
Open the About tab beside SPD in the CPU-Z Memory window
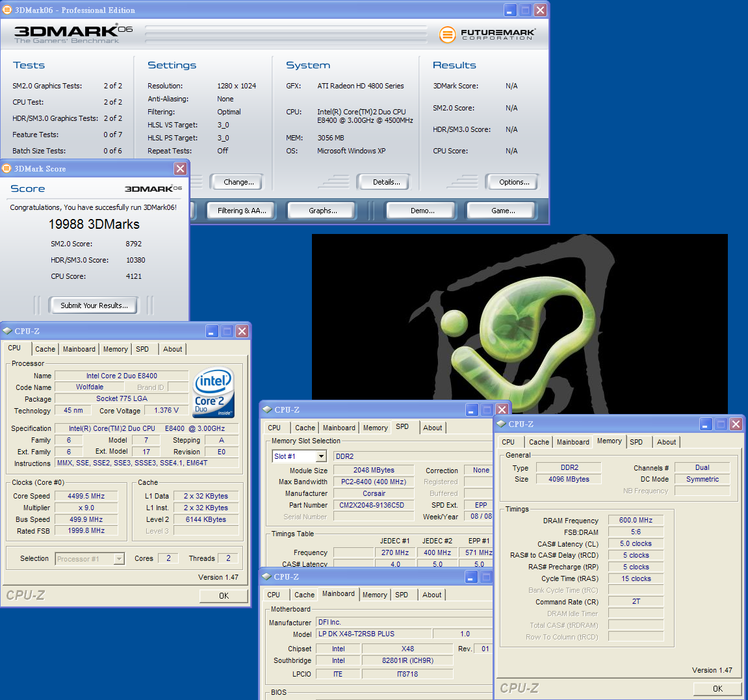pos(666,442)
